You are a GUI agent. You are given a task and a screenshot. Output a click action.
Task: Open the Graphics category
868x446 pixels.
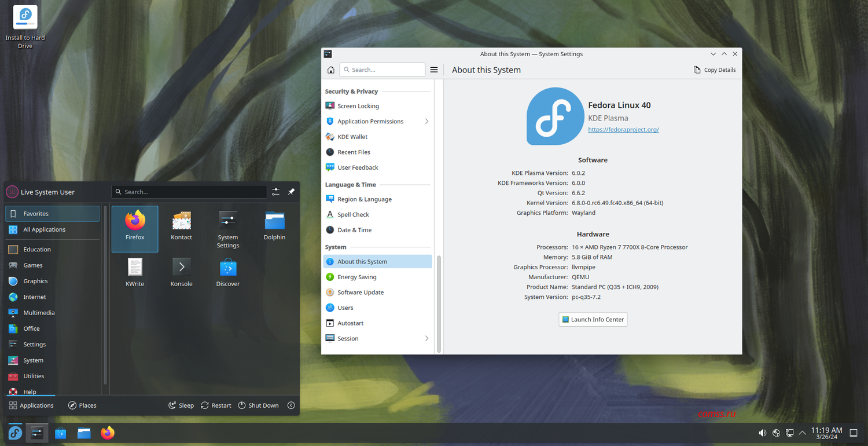(53, 281)
